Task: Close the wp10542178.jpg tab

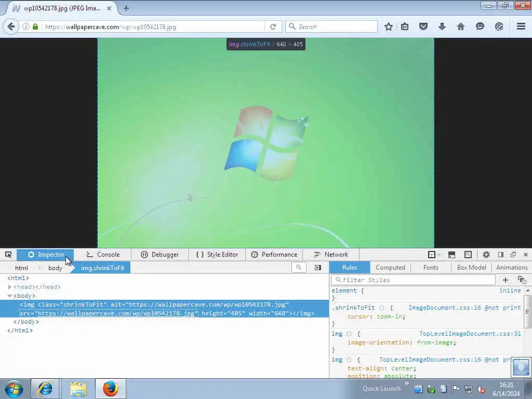Action: click(x=109, y=8)
